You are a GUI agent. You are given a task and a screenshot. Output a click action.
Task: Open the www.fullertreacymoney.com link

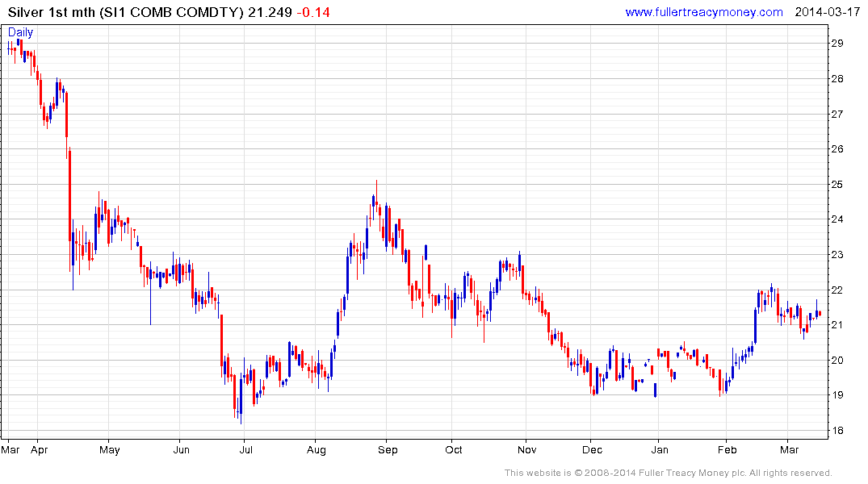[703, 12]
